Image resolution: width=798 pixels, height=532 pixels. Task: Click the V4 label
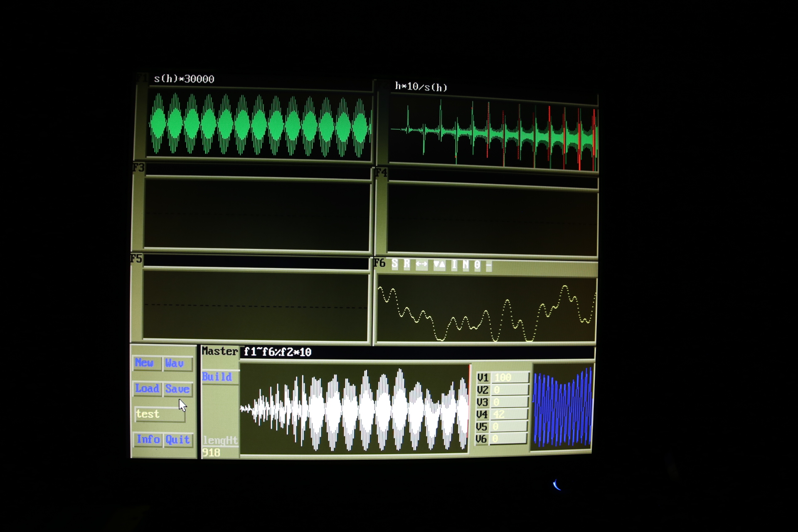coord(482,414)
